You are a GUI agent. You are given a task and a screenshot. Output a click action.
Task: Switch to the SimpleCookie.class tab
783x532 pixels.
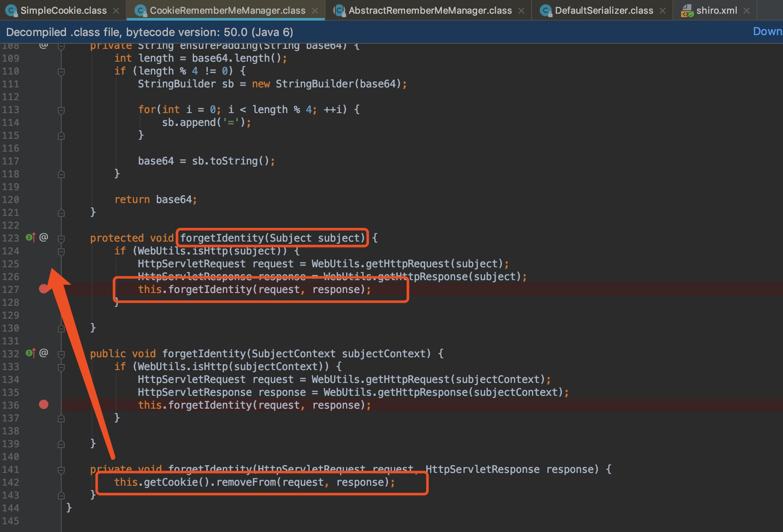click(x=63, y=10)
